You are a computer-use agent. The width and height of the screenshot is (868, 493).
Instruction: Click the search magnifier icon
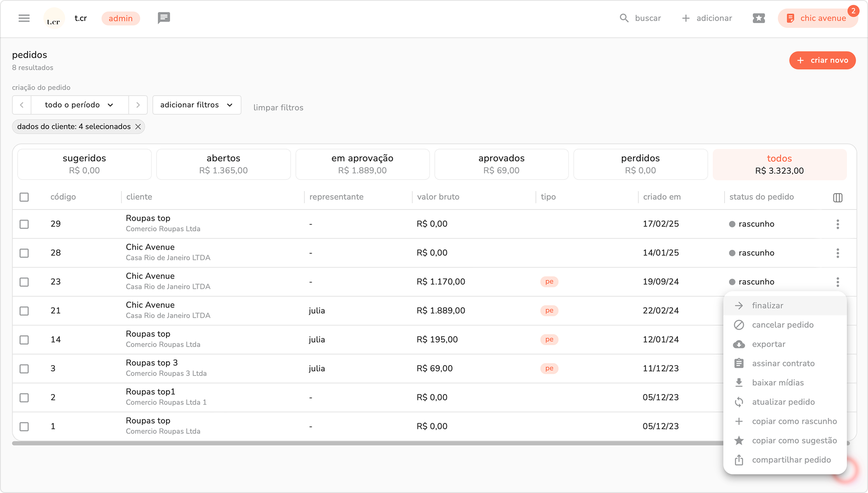tap(624, 18)
